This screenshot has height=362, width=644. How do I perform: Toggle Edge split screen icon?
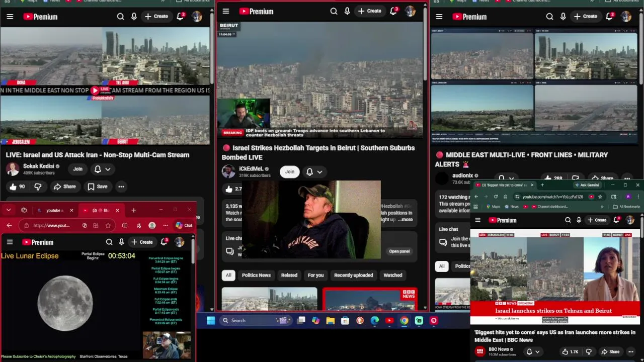coord(125,226)
